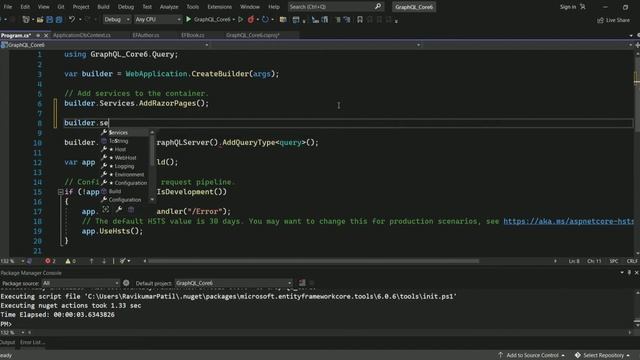The image size is (640, 360).
Task: Click Select Repository in status bar
Action: click(x=602, y=356)
